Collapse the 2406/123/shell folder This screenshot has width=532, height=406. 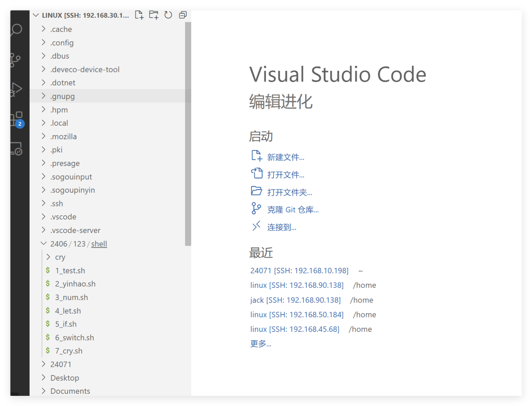click(44, 244)
